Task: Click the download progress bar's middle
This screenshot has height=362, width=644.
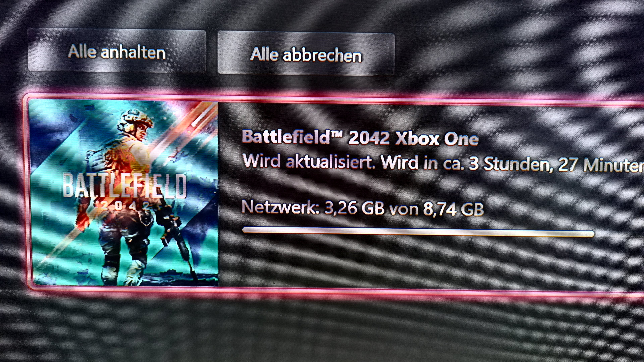Action: (x=418, y=232)
